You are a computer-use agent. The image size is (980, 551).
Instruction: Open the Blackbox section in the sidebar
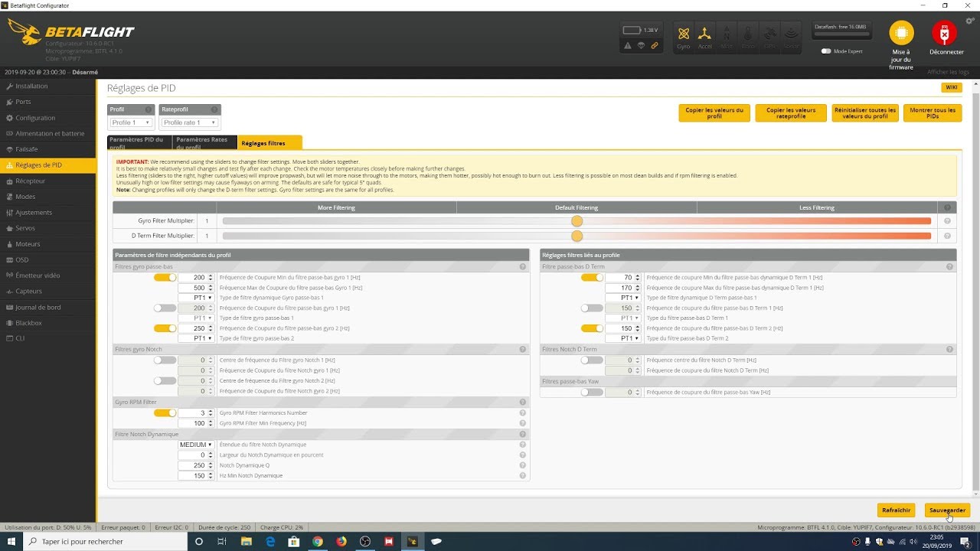point(48,323)
